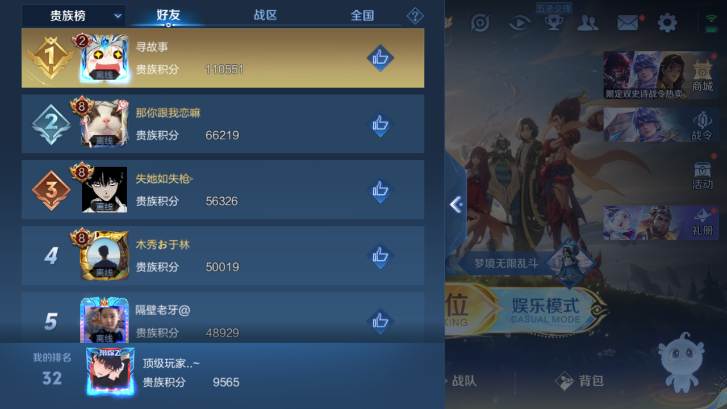Image resolution: width=727 pixels, height=409 pixels.
Task: Open the mail envelope icon
Action: click(x=628, y=22)
